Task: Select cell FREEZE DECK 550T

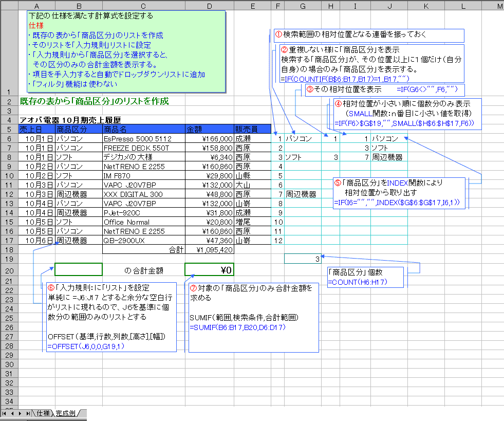Action: coord(144,148)
